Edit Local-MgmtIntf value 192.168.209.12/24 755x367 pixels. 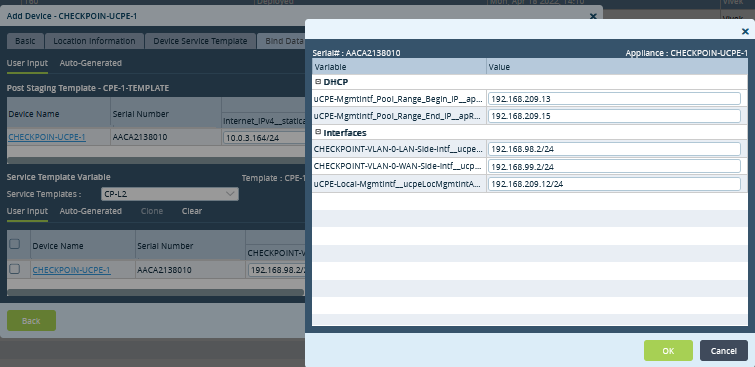(x=614, y=184)
